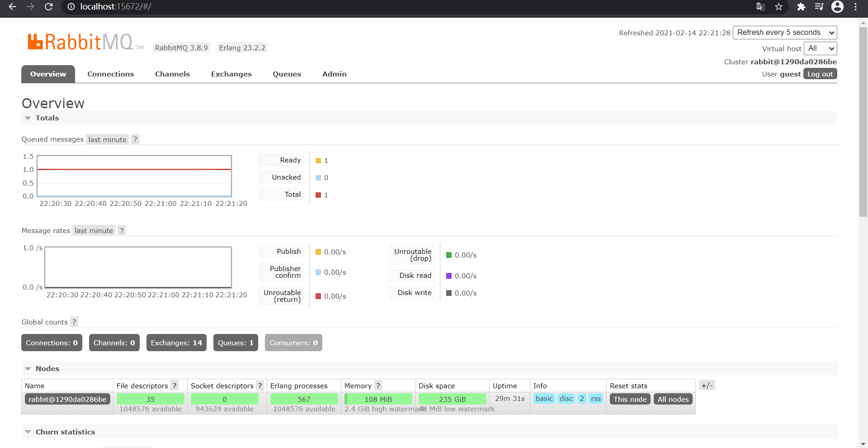The image size is (868, 448).
Task: Open Exchanges: 14 global count
Action: (176, 343)
